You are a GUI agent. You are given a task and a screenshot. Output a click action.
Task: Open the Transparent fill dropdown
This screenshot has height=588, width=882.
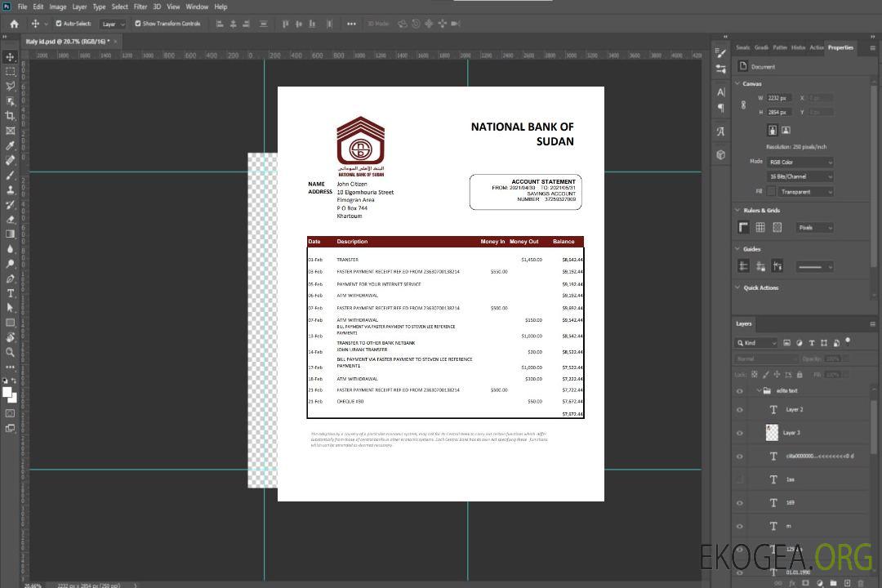point(806,192)
